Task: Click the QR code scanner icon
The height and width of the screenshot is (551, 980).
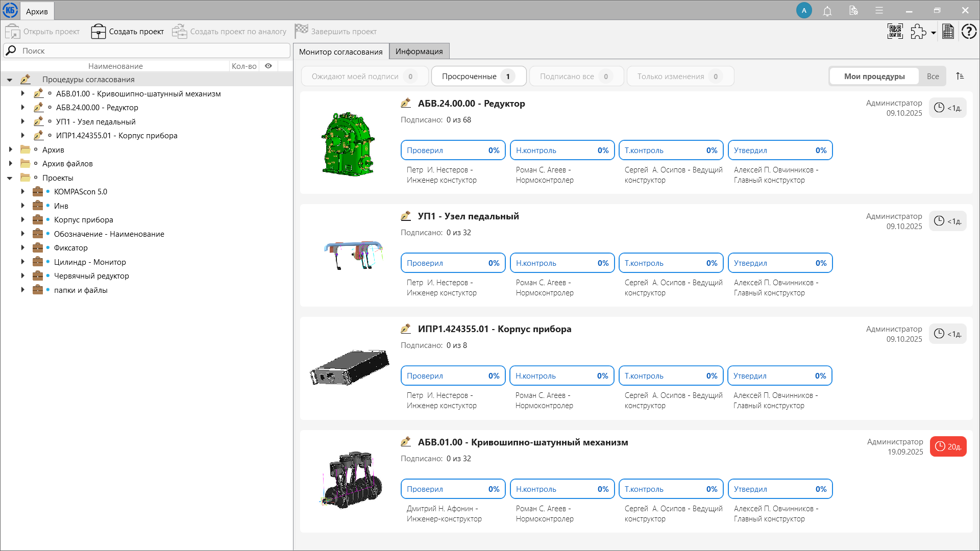Action: 895,31
